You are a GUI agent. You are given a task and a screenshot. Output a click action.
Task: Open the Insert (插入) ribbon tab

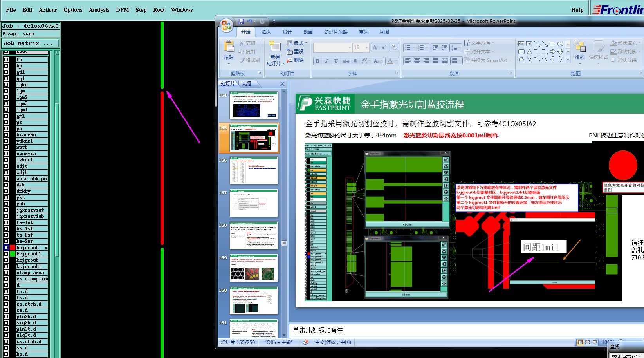(266, 32)
